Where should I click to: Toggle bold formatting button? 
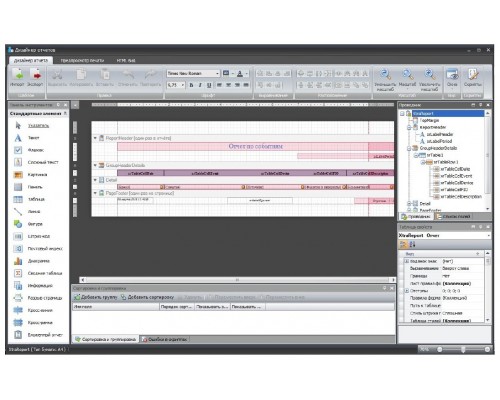point(191,85)
